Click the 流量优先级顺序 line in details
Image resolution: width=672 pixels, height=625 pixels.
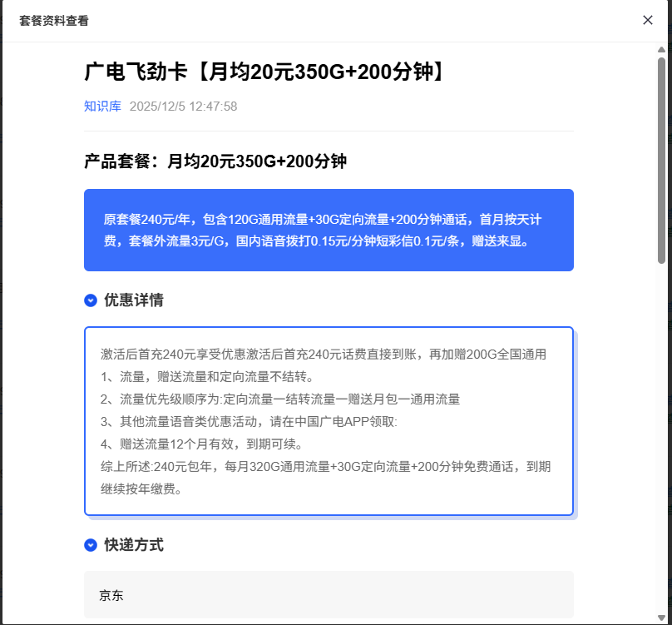coord(280,399)
